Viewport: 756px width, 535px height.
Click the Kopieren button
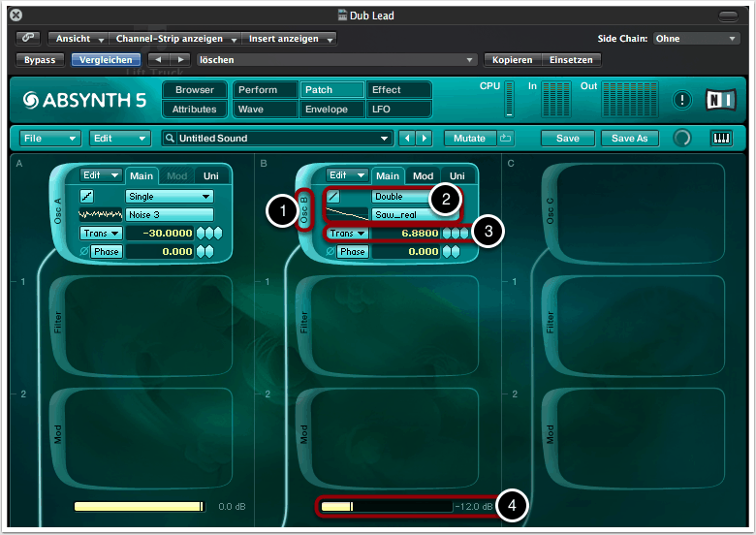click(512, 59)
